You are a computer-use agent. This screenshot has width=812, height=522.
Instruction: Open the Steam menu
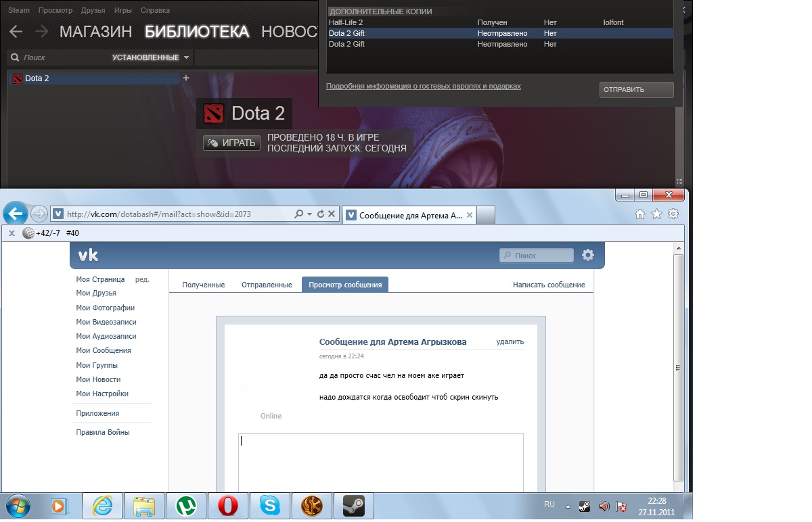point(19,11)
